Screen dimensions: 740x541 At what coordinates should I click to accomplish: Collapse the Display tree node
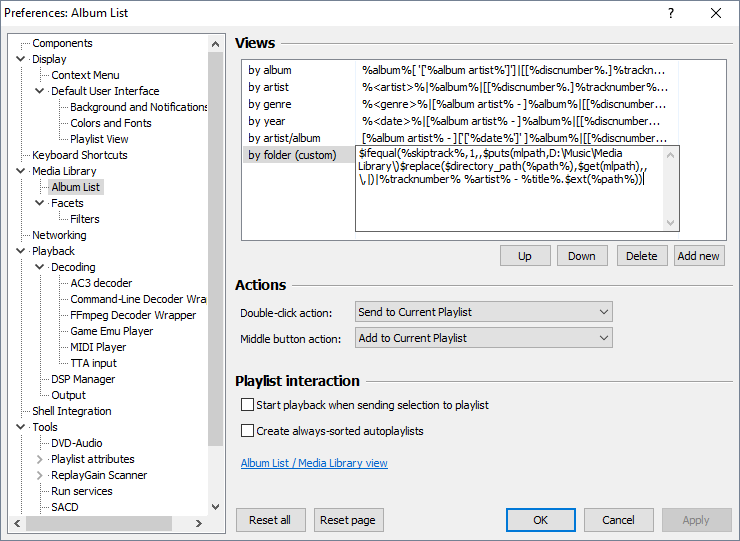21,59
